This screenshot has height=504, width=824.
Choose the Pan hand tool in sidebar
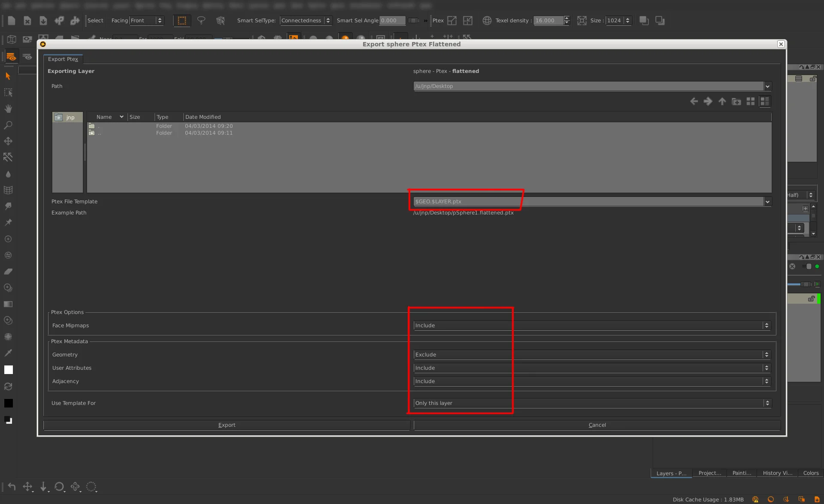(8, 109)
